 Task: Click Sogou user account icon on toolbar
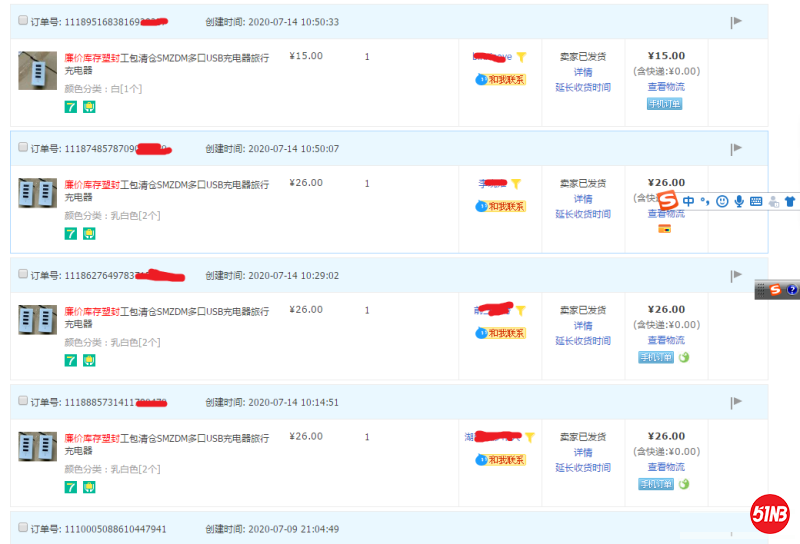pos(773,202)
